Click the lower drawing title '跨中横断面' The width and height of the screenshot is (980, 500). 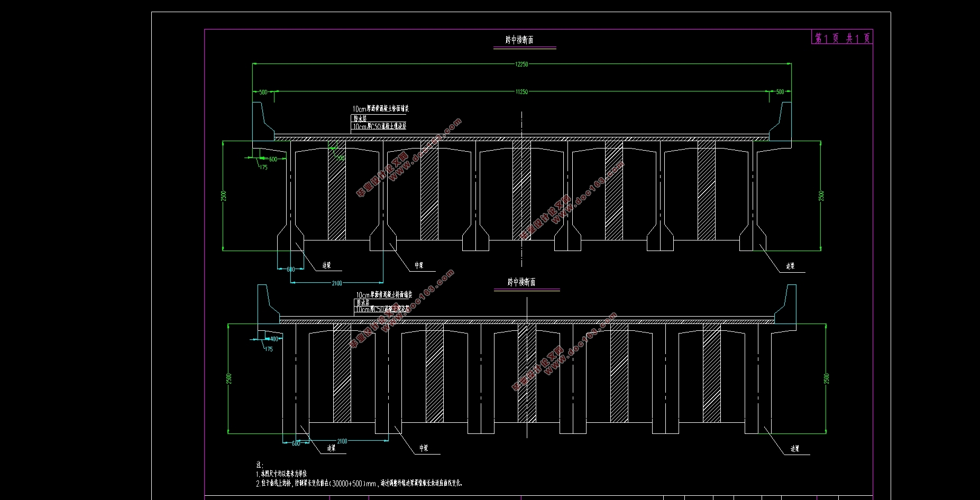[521, 282]
